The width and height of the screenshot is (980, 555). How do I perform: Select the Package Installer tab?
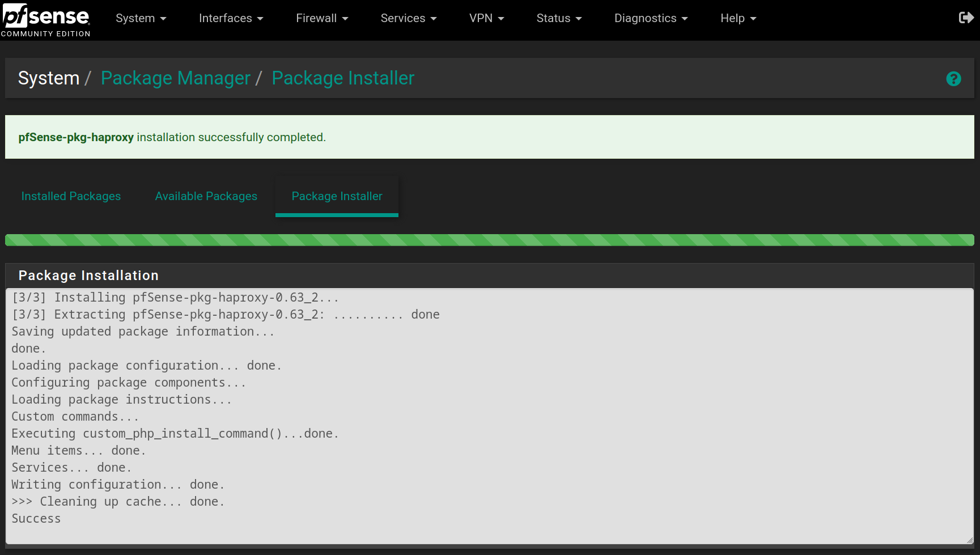(x=337, y=196)
